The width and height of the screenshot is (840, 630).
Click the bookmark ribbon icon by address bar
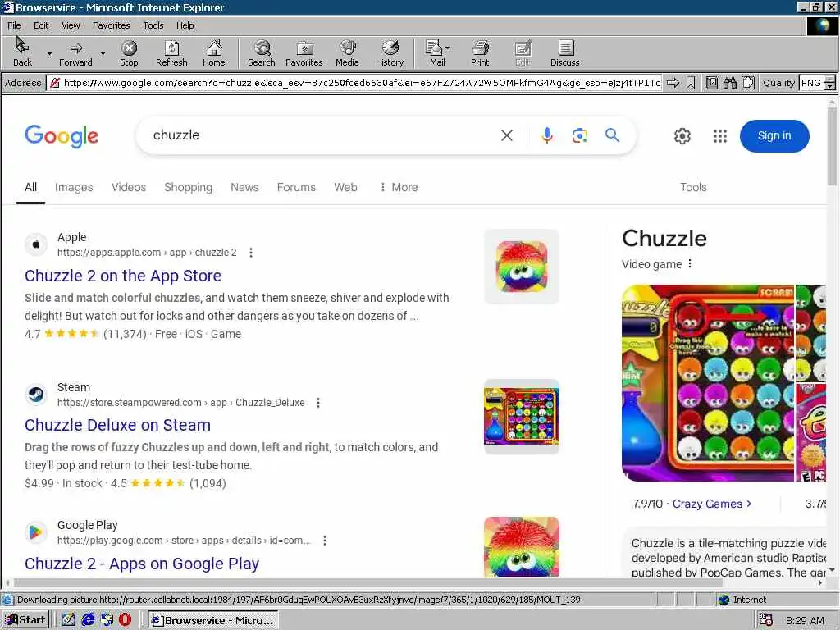(x=691, y=83)
